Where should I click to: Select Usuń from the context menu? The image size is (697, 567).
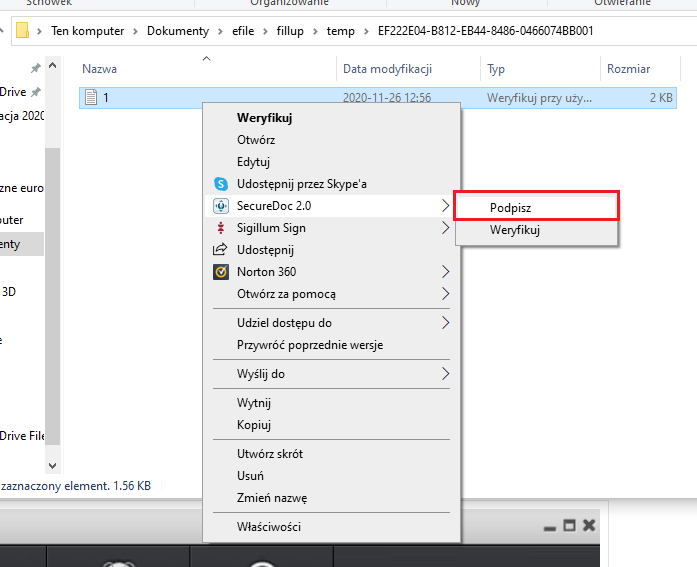(x=331, y=476)
